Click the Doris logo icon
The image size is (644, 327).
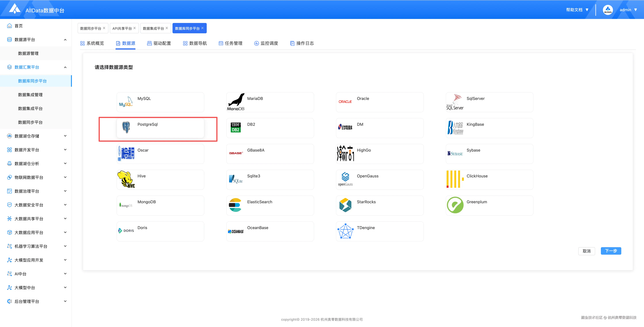click(126, 231)
